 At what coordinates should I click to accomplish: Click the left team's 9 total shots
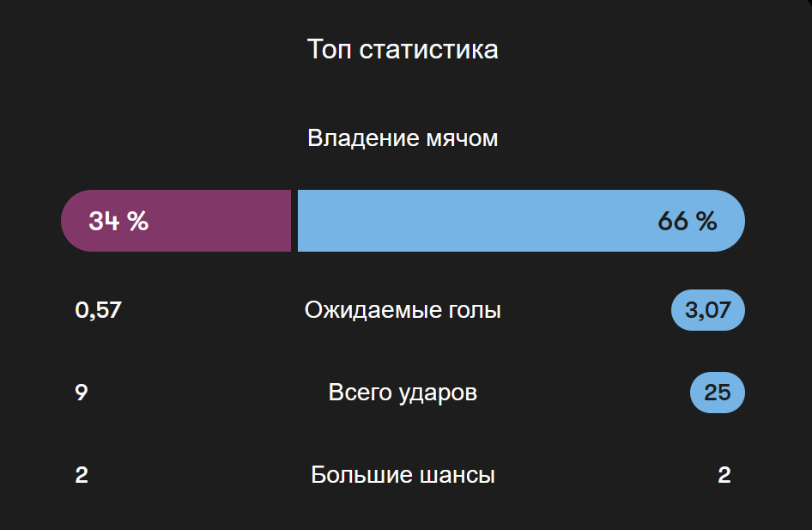tap(82, 393)
